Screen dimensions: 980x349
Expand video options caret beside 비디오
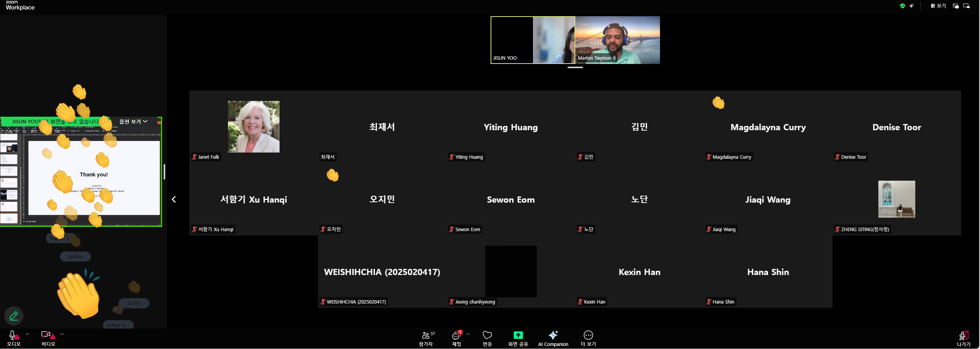point(62,334)
